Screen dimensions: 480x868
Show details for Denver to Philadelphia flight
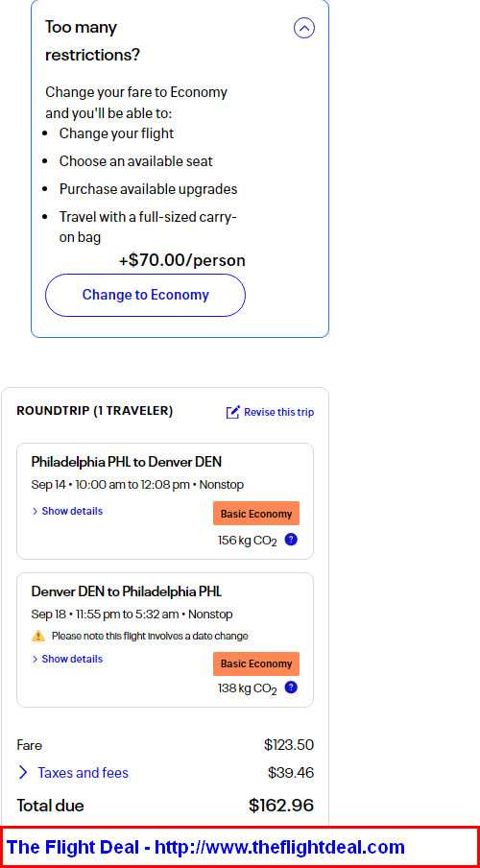tap(67, 659)
